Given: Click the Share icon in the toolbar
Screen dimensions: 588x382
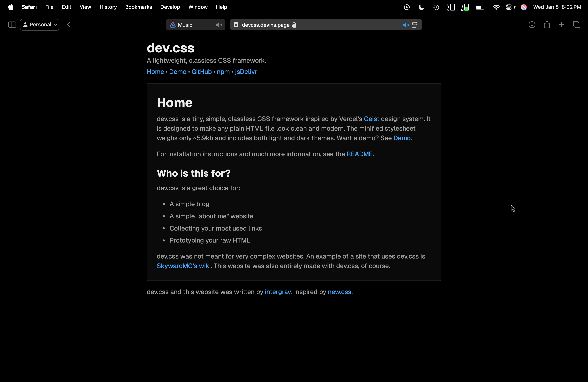Looking at the screenshot, I should click(x=547, y=24).
